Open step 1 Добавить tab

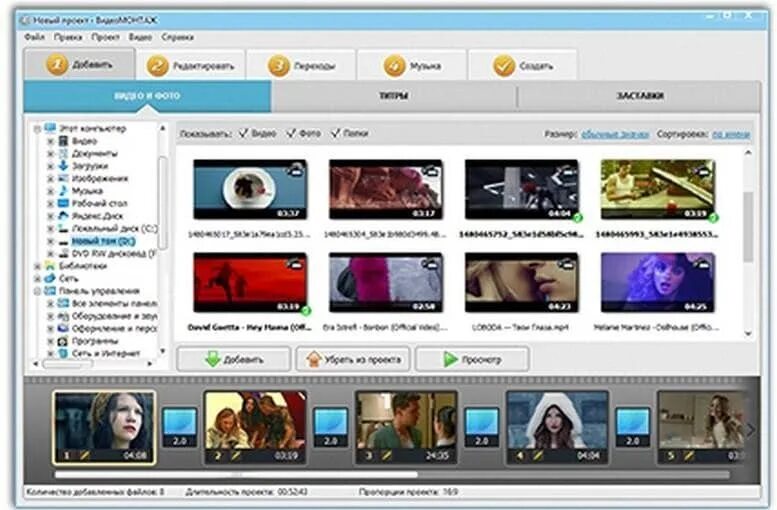[79, 64]
